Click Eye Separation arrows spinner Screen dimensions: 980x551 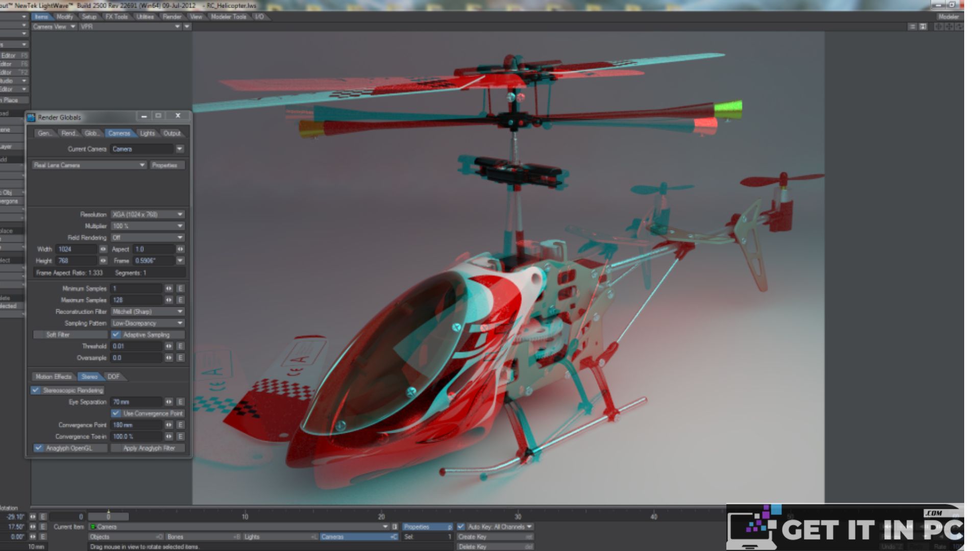point(169,402)
